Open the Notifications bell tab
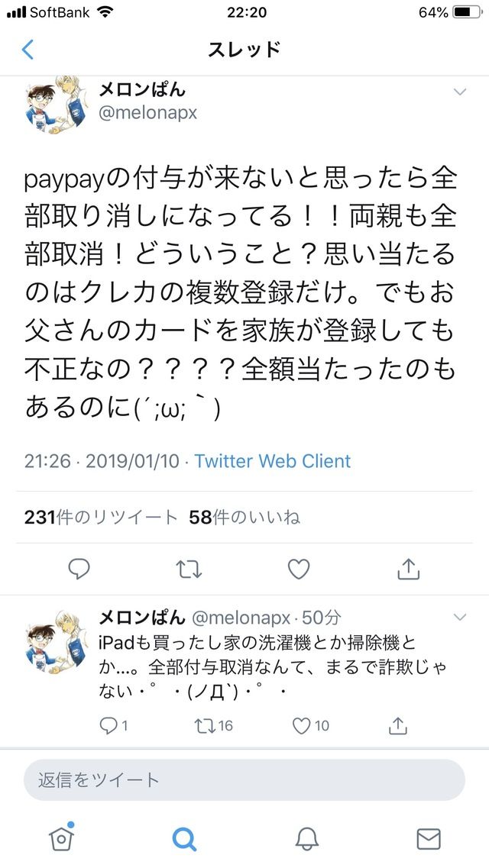 click(306, 839)
